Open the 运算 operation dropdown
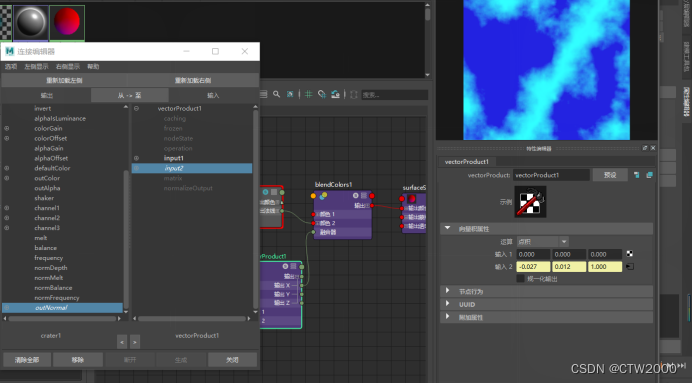Screen dimensions: 693x384 [x=542, y=242]
